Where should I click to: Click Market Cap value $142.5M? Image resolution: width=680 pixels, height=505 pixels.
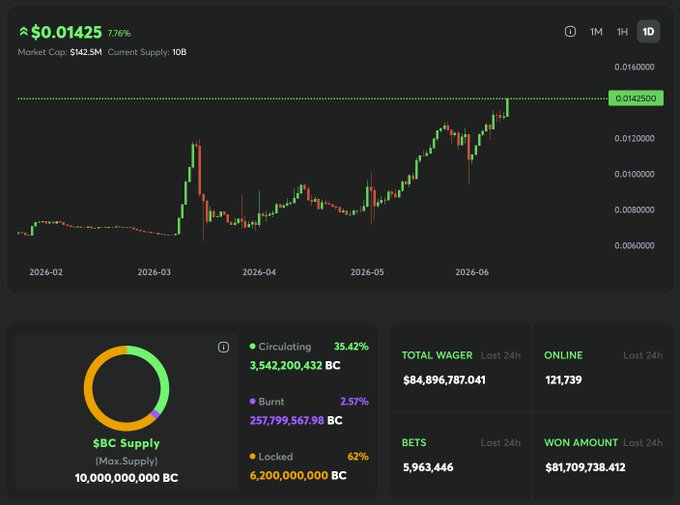pyautogui.click(x=85, y=52)
